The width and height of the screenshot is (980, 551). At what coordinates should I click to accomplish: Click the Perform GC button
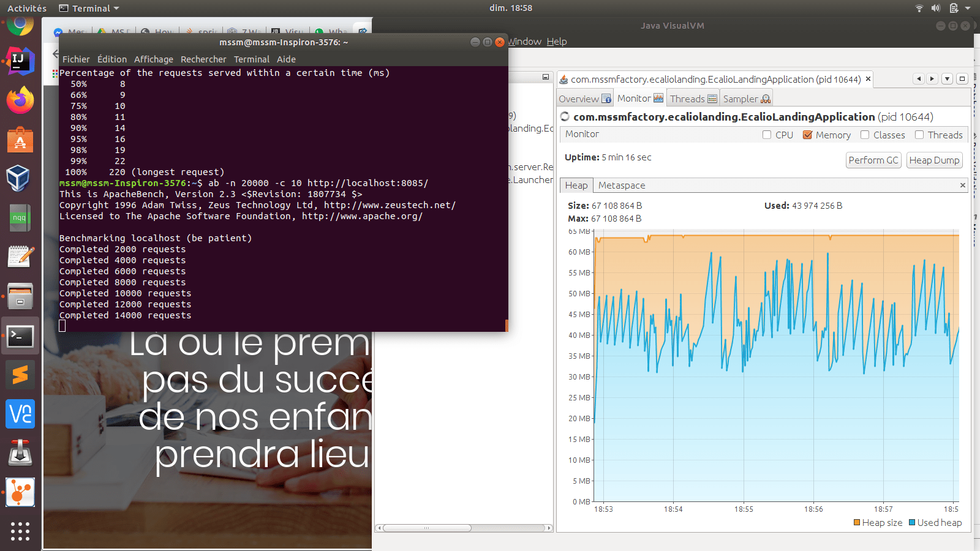(x=873, y=160)
